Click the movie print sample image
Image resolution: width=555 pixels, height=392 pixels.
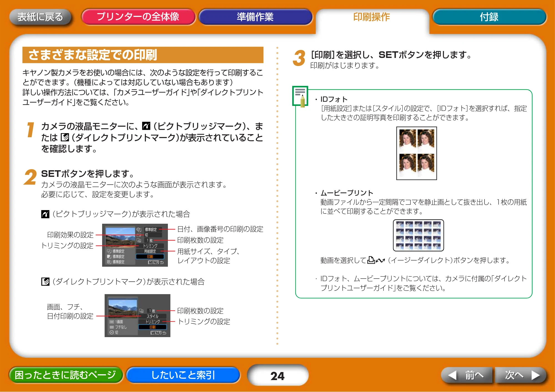coord(418,235)
